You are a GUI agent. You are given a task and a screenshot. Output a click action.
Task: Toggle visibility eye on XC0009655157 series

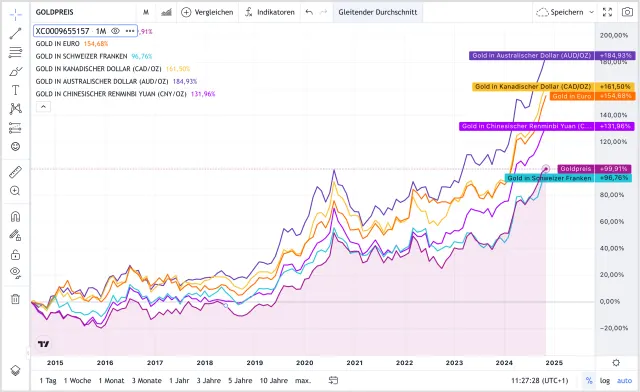tap(116, 31)
